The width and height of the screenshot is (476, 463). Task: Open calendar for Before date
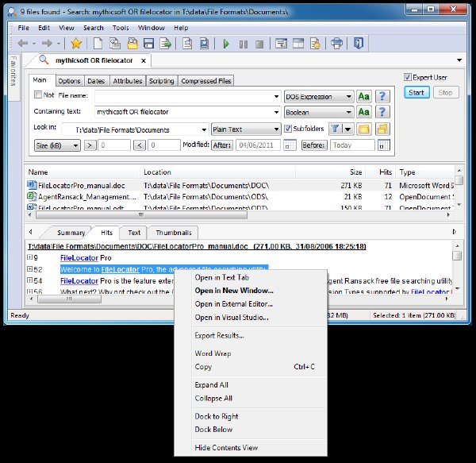point(384,145)
